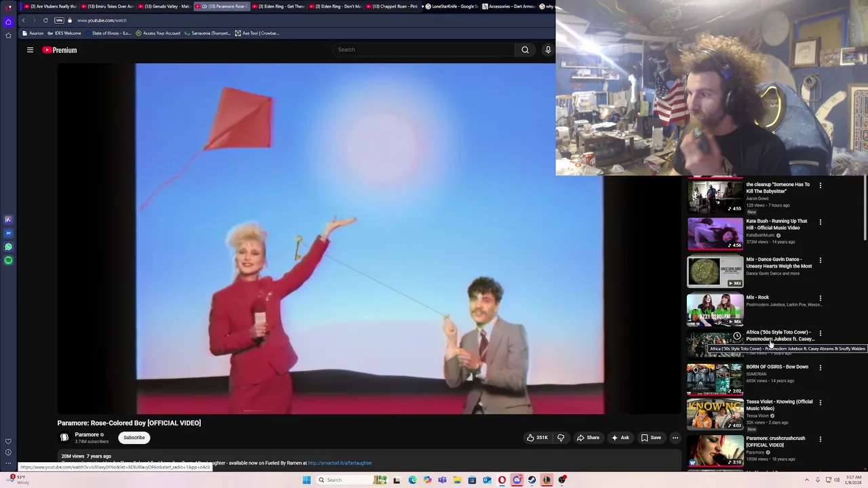Open Steam from the taskbar
This screenshot has height=488, width=868.
[x=532, y=480]
